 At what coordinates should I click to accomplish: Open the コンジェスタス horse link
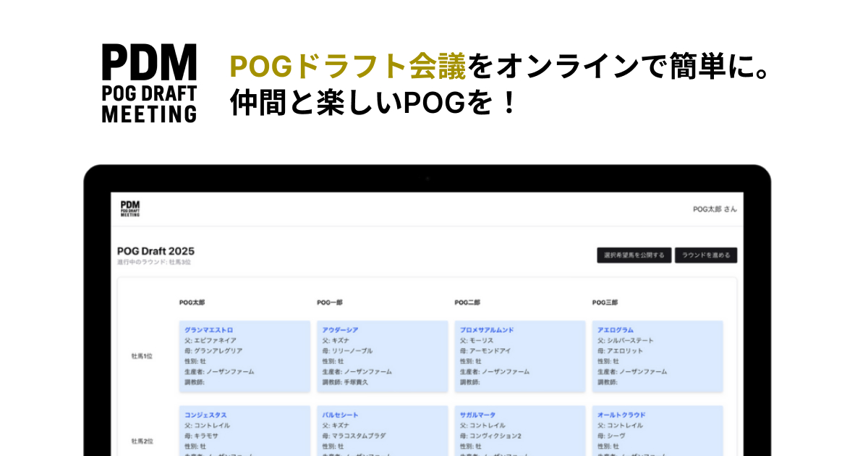[207, 414]
